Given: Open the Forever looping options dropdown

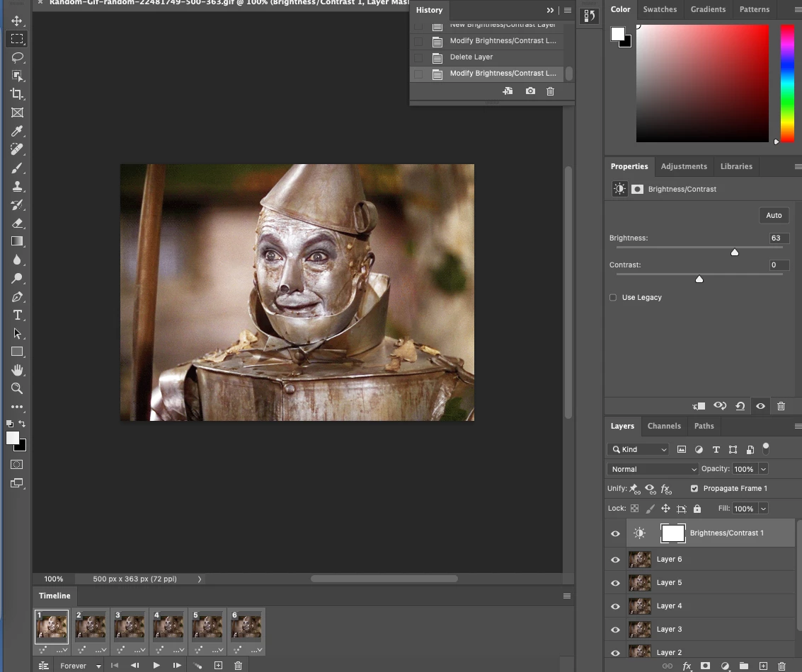Looking at the screenshot, I should pos(80,666).
